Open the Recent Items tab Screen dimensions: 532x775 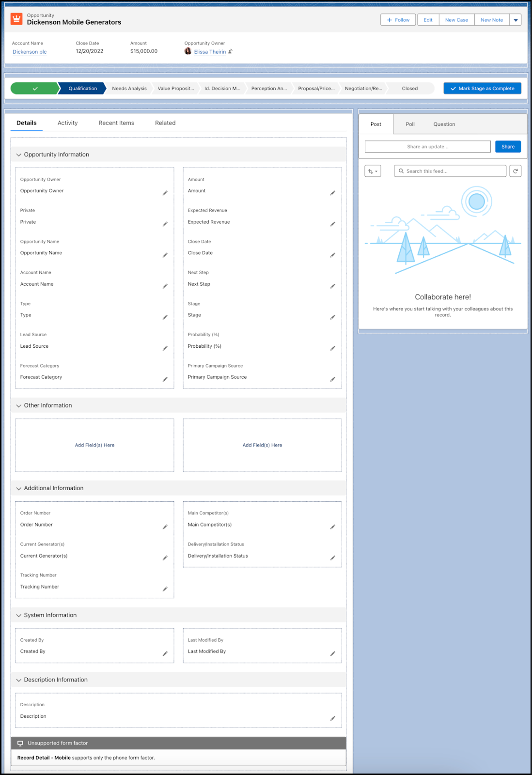pyautogui.click(x=116, y=123)
